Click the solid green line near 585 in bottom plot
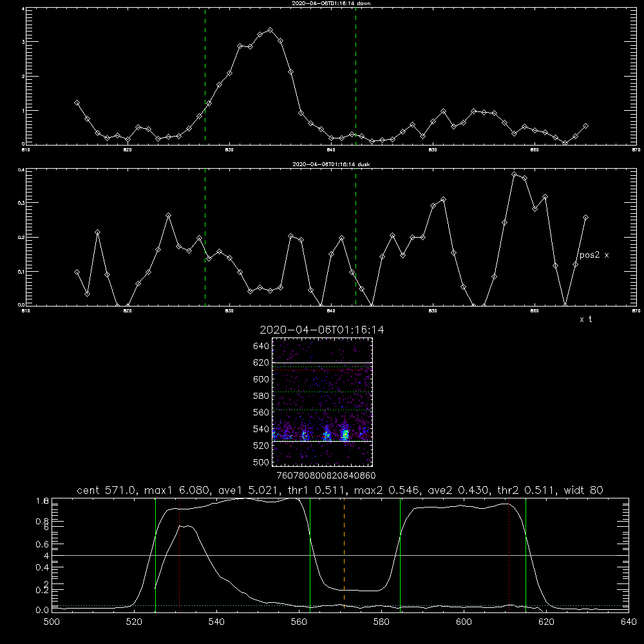 [x=400, y=554]
